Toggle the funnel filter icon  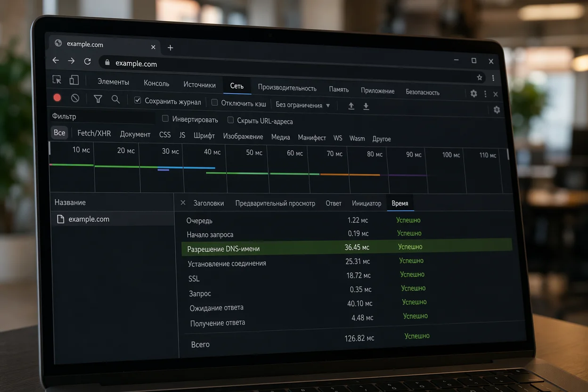(98, 99)
